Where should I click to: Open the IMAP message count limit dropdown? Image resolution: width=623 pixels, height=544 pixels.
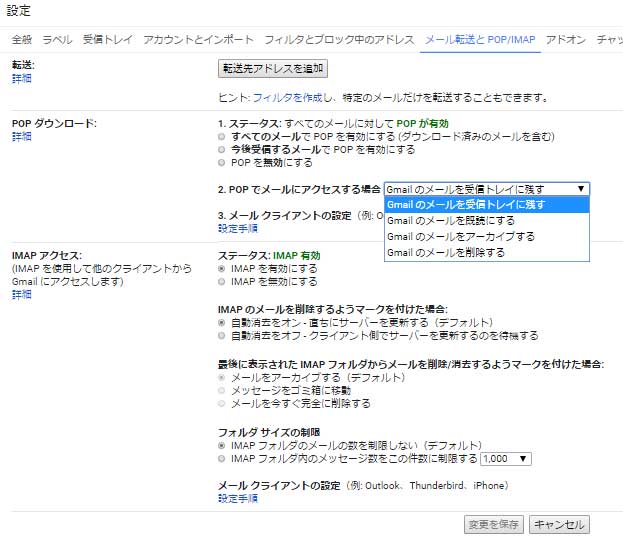505,459
